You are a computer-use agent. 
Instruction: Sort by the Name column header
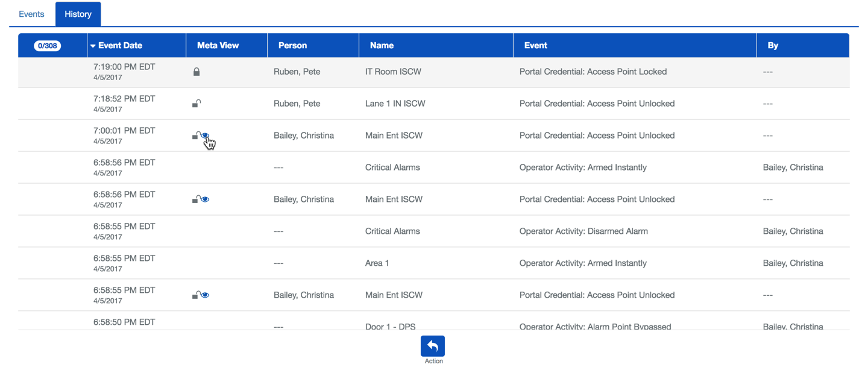tap(382, 45)
